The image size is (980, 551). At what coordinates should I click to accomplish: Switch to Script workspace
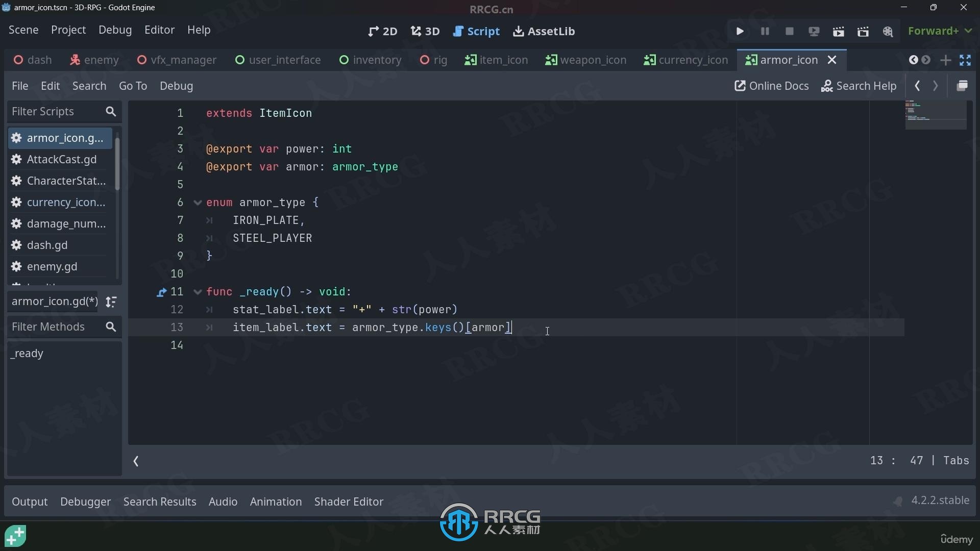click(x=476, y=31)
